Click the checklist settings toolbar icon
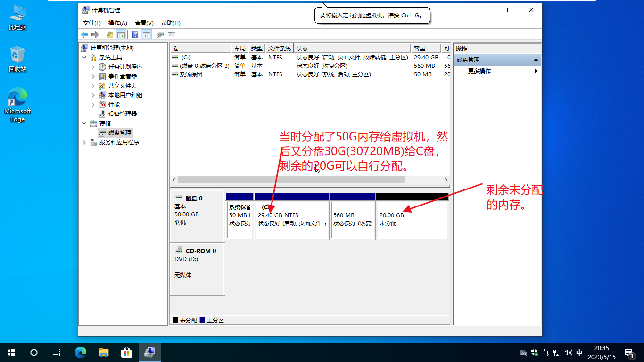The height and width of the screenshot is (362, 644). pyautogui.click(x=172, y=34)
